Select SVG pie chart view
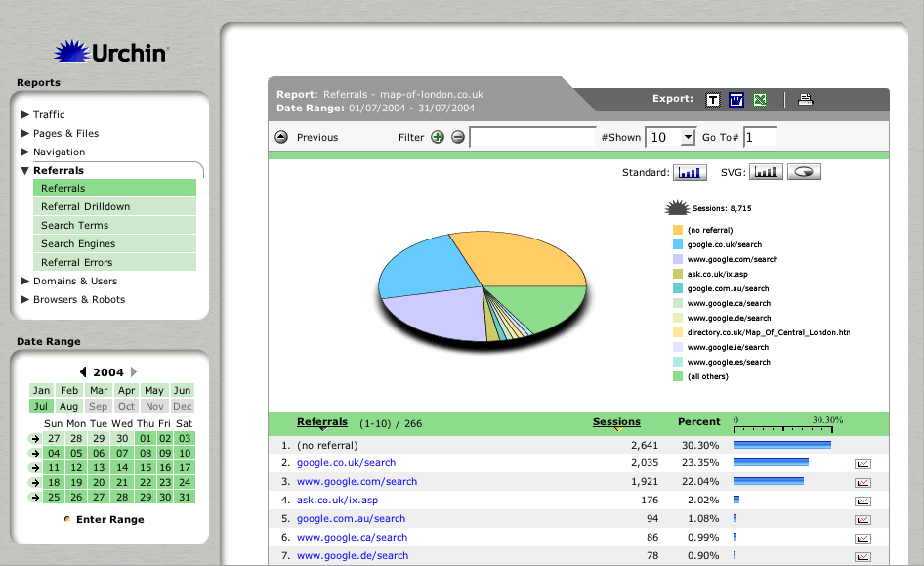The height and width of the screenshot is (566, 924). 804,172
